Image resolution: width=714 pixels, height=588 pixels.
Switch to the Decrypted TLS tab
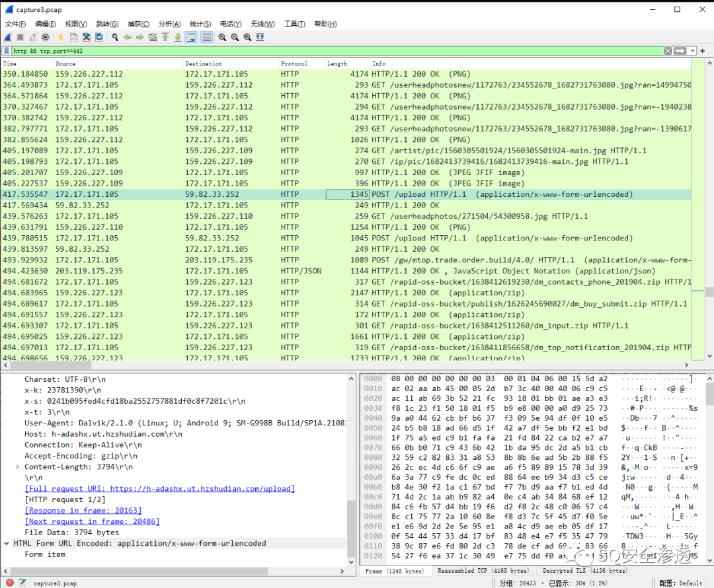click(584, 571)
